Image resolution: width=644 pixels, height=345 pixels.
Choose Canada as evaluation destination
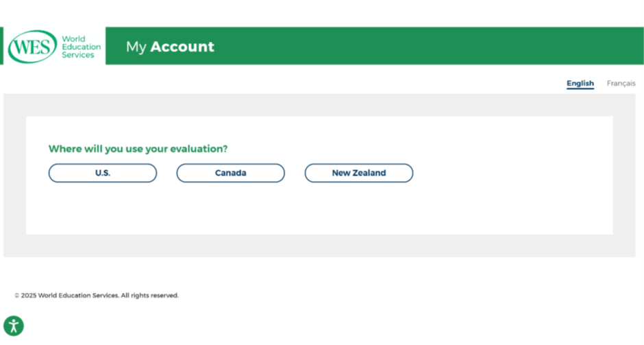(x=230, y=173)
